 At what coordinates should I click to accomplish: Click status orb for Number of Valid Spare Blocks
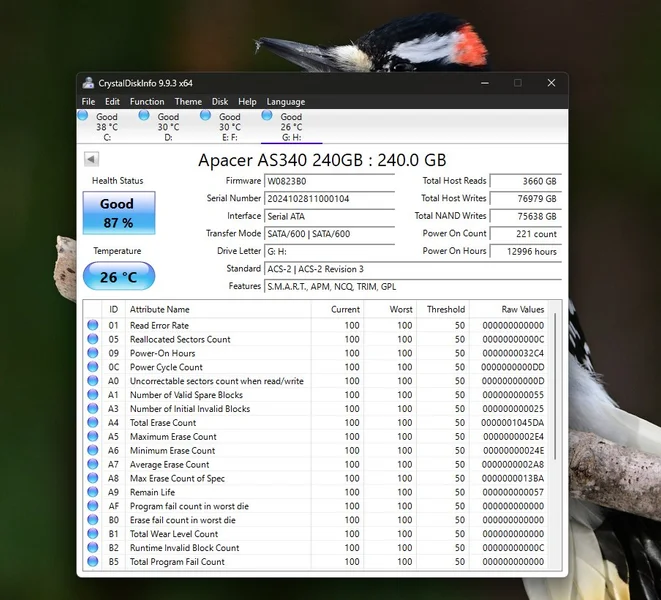coord(93,395)
